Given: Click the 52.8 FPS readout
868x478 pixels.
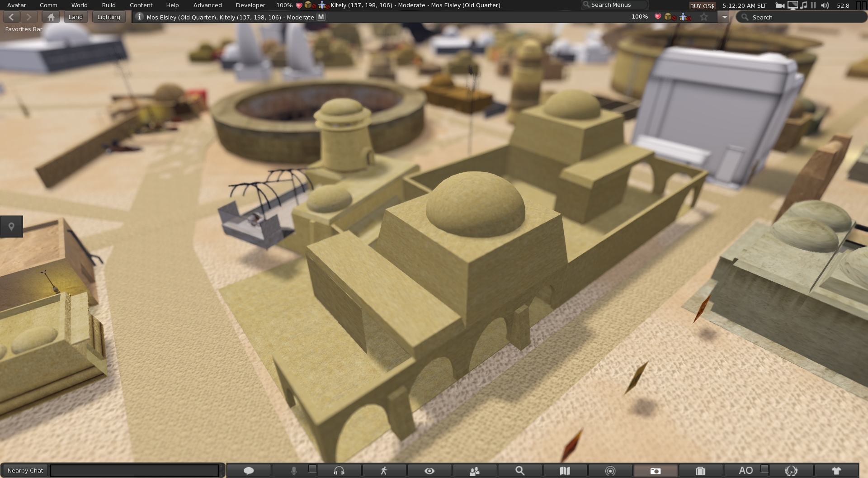Looking at the screenshot, I should (x=843, y=6).
